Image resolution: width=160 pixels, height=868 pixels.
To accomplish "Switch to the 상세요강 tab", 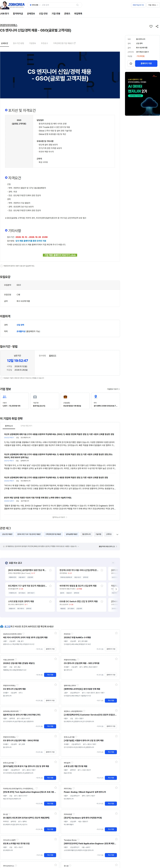I will [4, 43].
